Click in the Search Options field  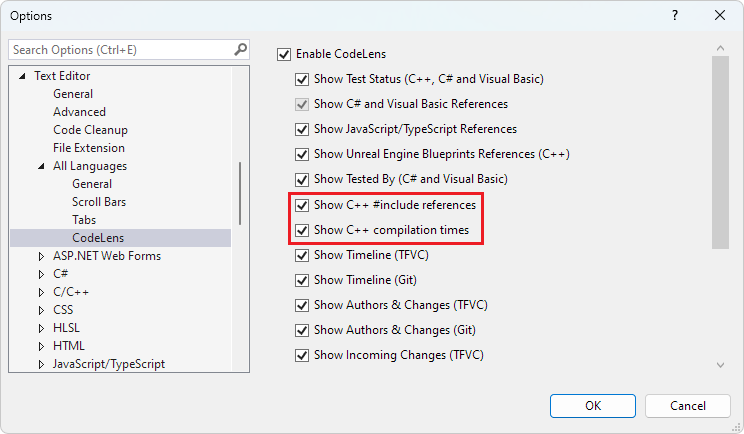point(120,49)
